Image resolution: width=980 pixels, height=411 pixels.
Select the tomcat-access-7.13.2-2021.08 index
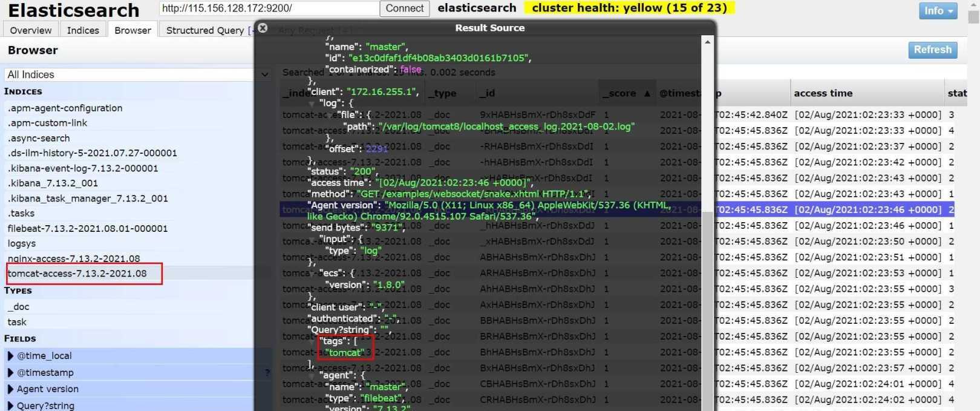point(77,274)
